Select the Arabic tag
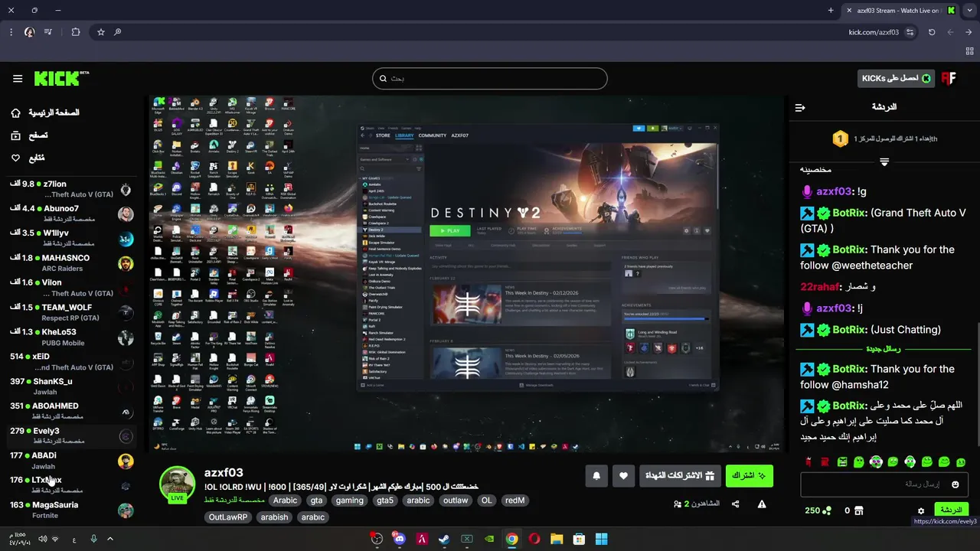 coord(285,500)
